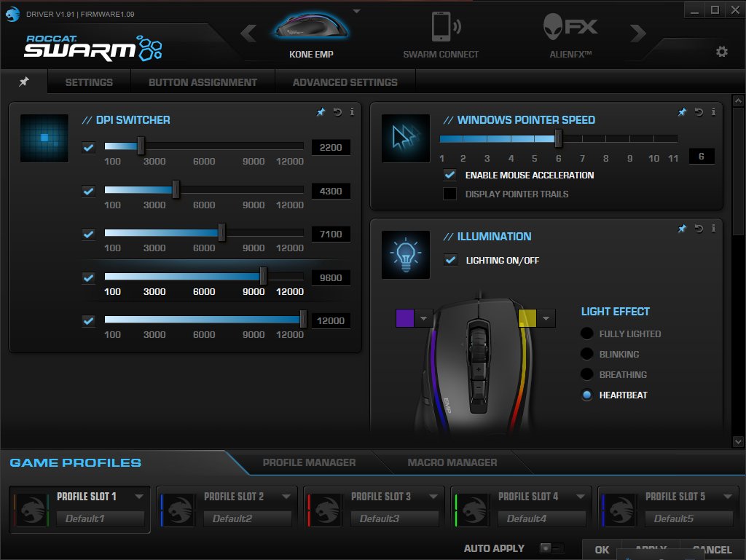Viewport: 746px width, 560px height.
Task: Expand the device selector above Kone EMP
Action: [x=356, y=9]
